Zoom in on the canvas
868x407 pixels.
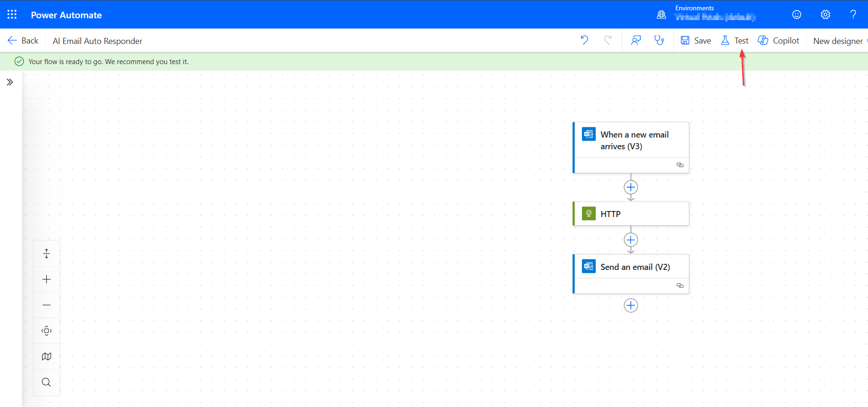pyautogui.click(x=46, y=279)
